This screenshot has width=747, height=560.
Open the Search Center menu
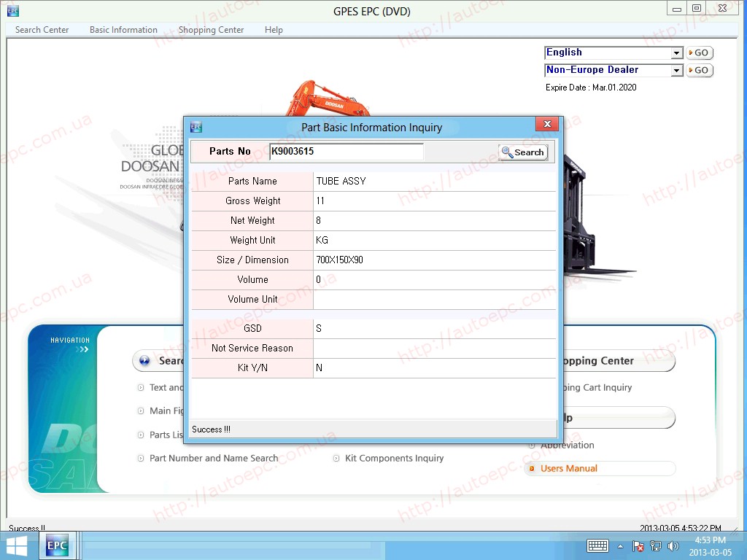[42, 29]
